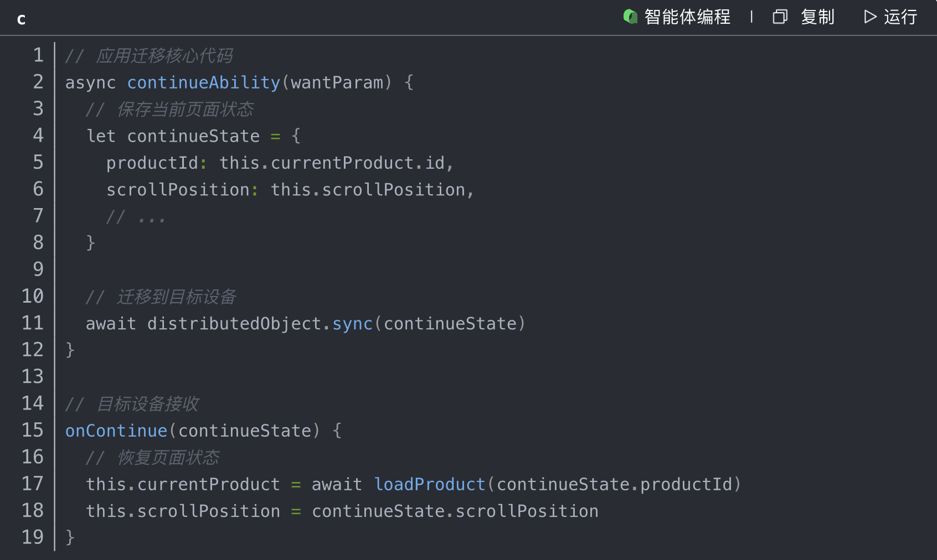Click the comment 应用迁移核心代码
937x560 pixels.
pos(164,55)
